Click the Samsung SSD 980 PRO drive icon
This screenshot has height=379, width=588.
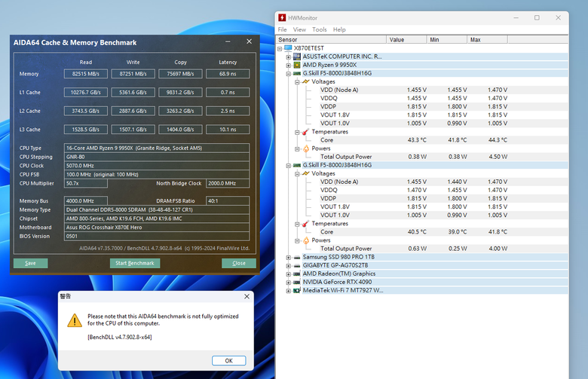pos(297,257)
